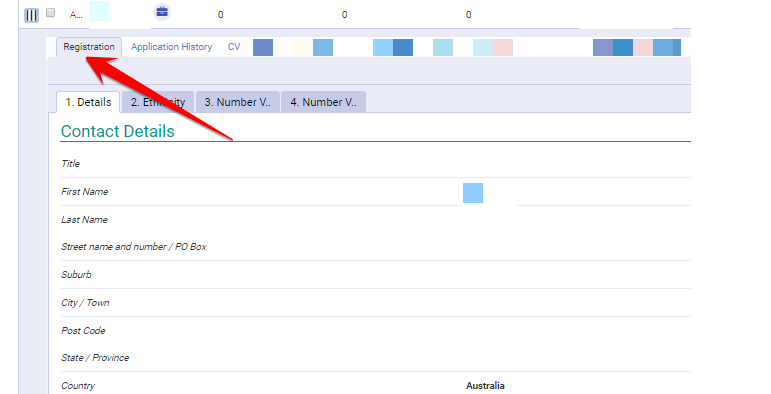The width and height of the screenshot is (771, 394).
Task: Click the briefcase icon in top row
Action: (162, 11)
